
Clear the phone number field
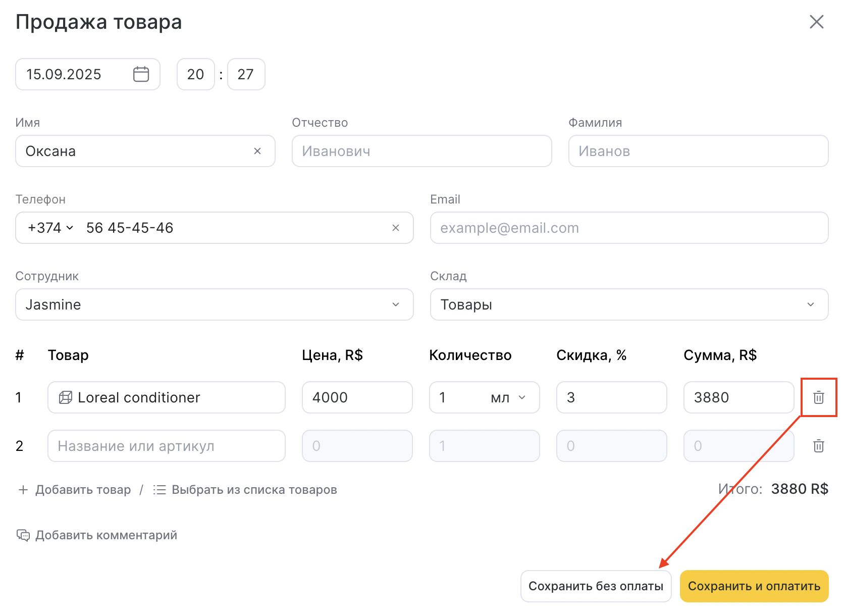click(x=396, y=228)
